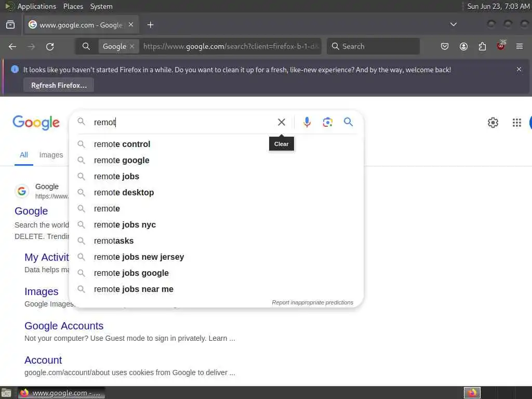Choose the remote desktop suggestion
This screenshot has height=399, width=532.
[217, 192]
